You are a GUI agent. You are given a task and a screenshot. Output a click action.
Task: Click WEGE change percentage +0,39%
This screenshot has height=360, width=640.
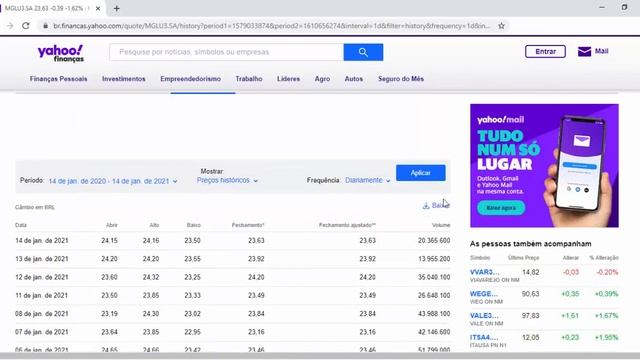[x=607, y=293]
